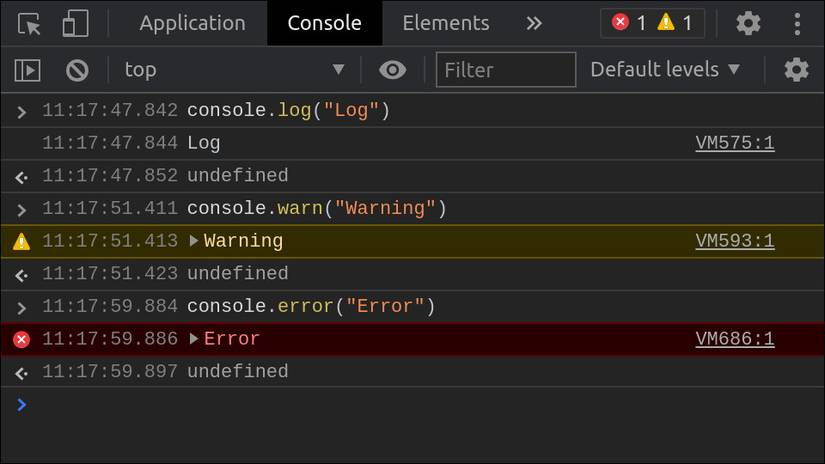Viewport: 825px width, 464px height.
Task: Clear the console
Action: pos(77,70)
